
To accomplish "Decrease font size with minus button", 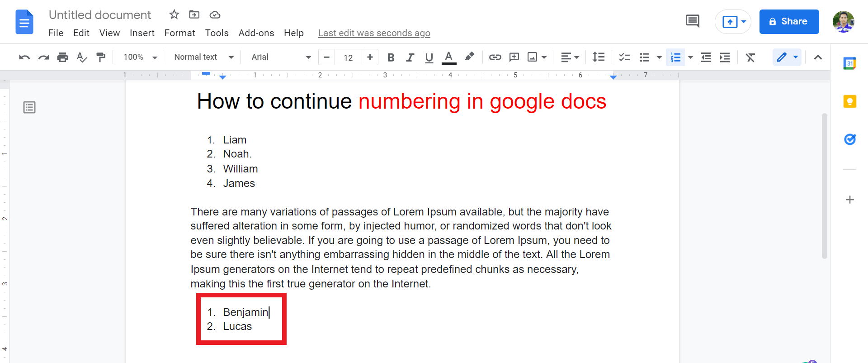I will coord(326,57).
